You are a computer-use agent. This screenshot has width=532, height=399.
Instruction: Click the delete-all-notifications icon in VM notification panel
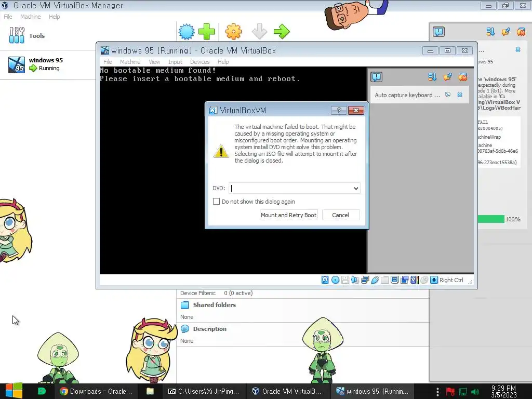[463, 77]
